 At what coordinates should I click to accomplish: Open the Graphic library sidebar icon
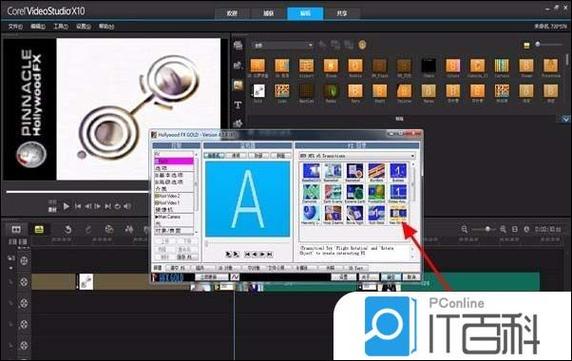pos(238,123)
